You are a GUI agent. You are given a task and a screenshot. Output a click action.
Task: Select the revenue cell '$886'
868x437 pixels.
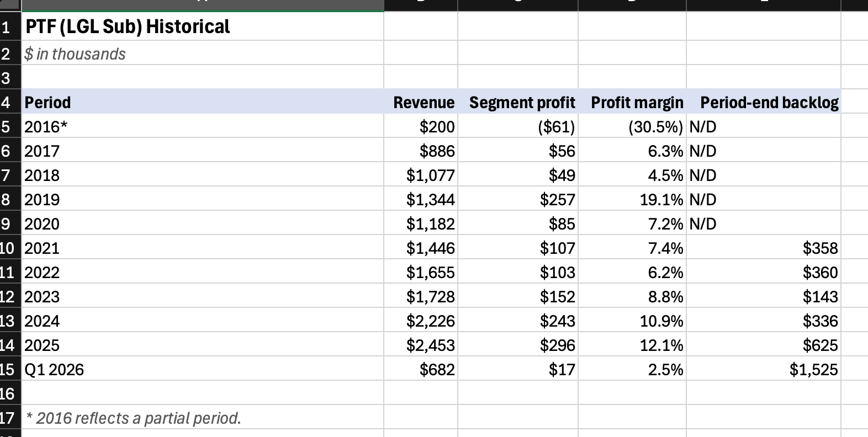(x=421, y=151)
